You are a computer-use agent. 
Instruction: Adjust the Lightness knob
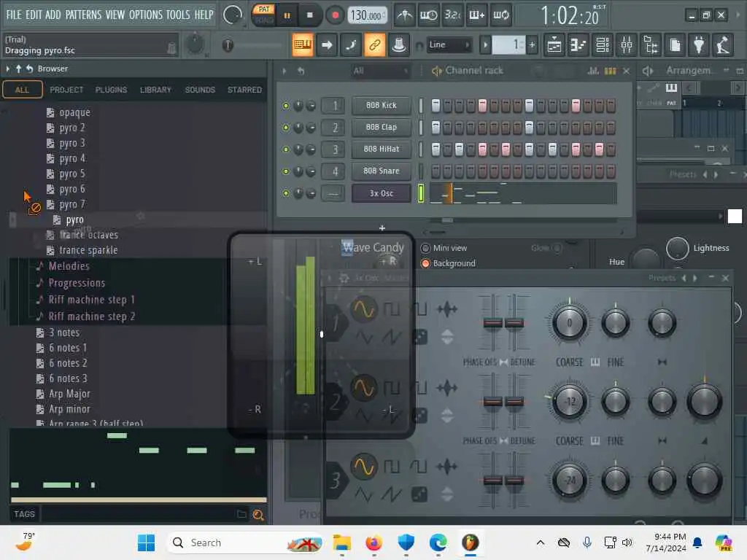677,248
